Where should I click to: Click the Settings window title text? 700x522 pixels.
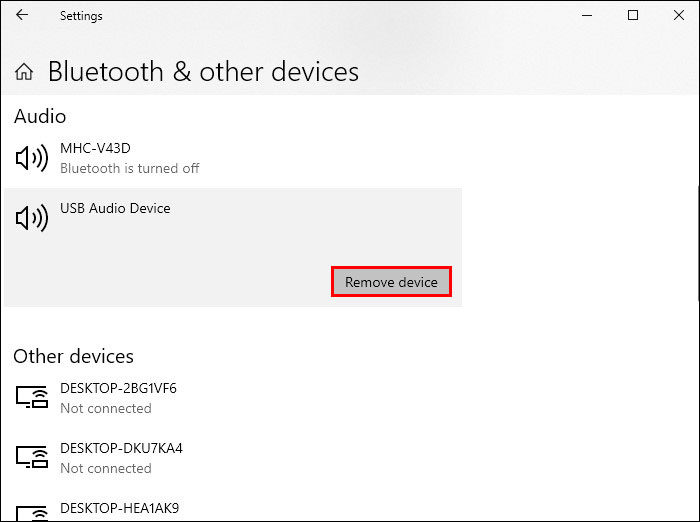tap(81, 16)
